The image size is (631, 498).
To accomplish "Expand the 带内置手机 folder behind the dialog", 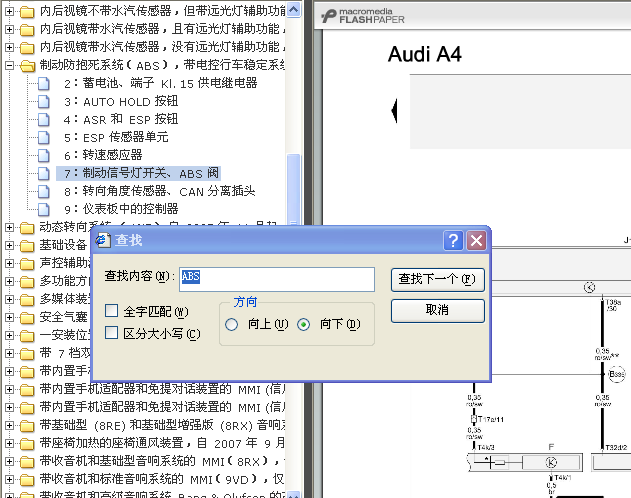I will click(9, 371).
